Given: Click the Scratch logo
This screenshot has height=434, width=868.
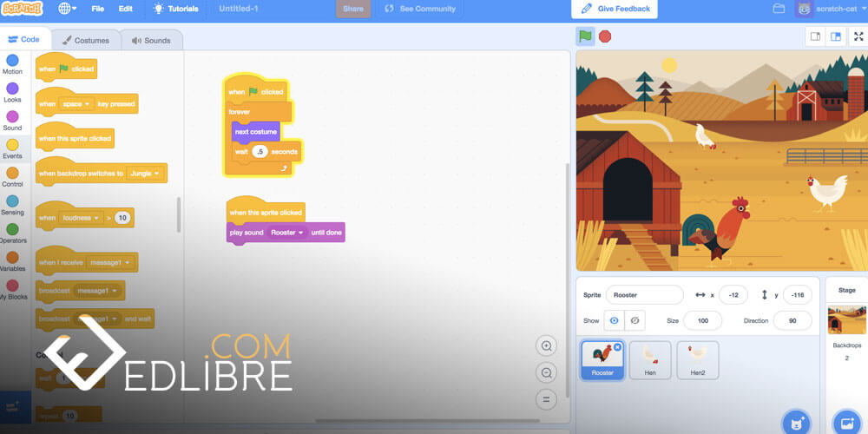Looking at the screenshot, I should (x=23, y=9).
